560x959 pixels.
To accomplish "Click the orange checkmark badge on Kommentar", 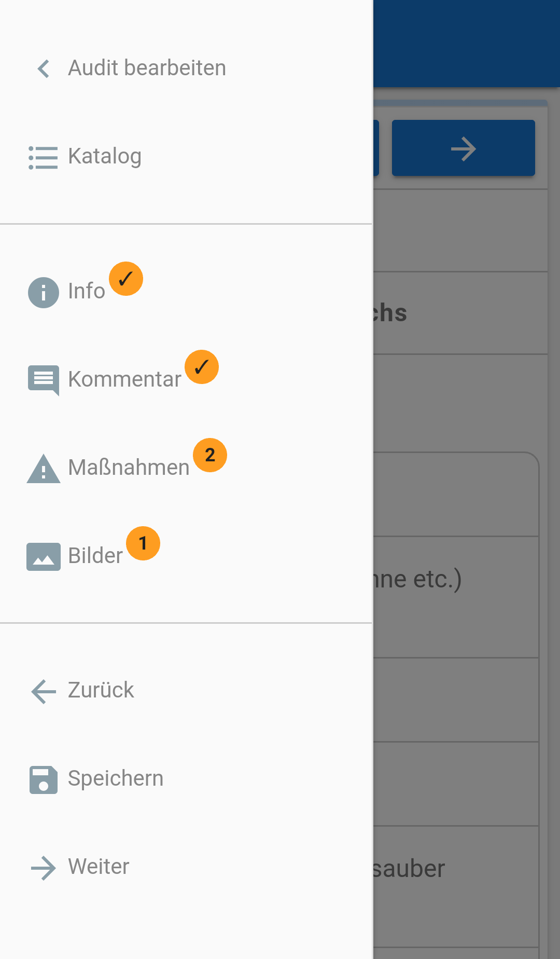I will [x=202, y=367].
